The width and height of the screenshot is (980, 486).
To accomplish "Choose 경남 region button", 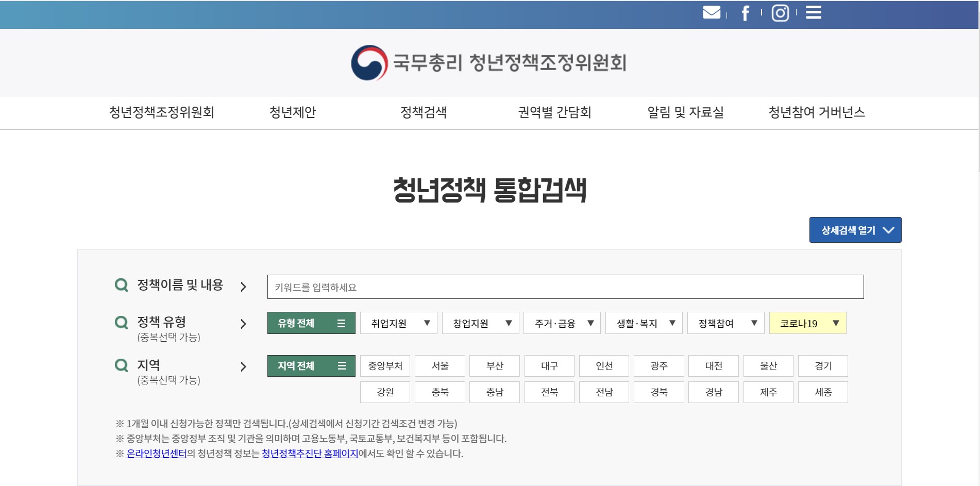I will pyautogui.click(x=714, y=392).
